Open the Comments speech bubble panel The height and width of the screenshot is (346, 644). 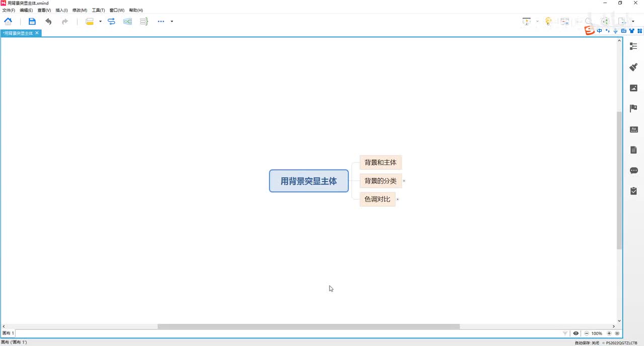[x=633, y=170]
